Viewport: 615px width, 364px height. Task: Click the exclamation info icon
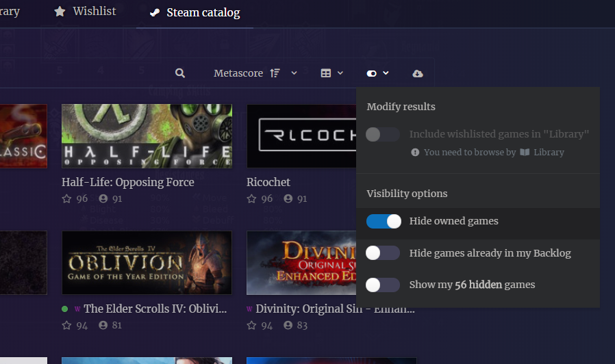(415, 153)
